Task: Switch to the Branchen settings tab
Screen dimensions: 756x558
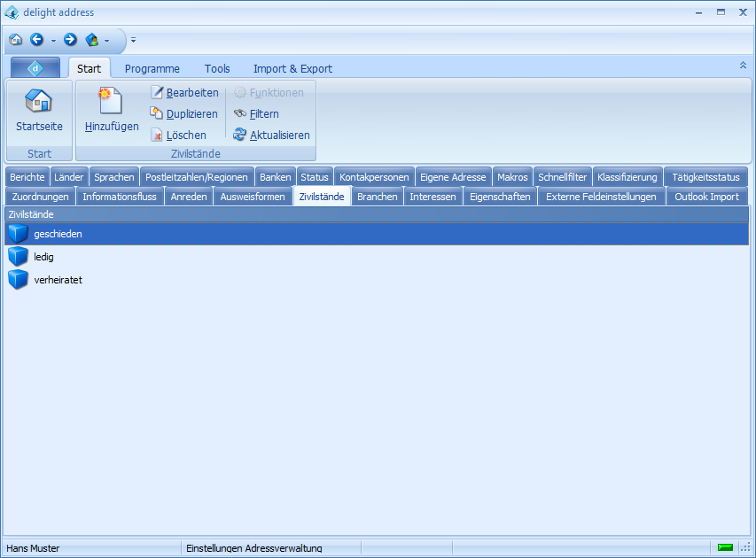Action: [x=377, y=197]
